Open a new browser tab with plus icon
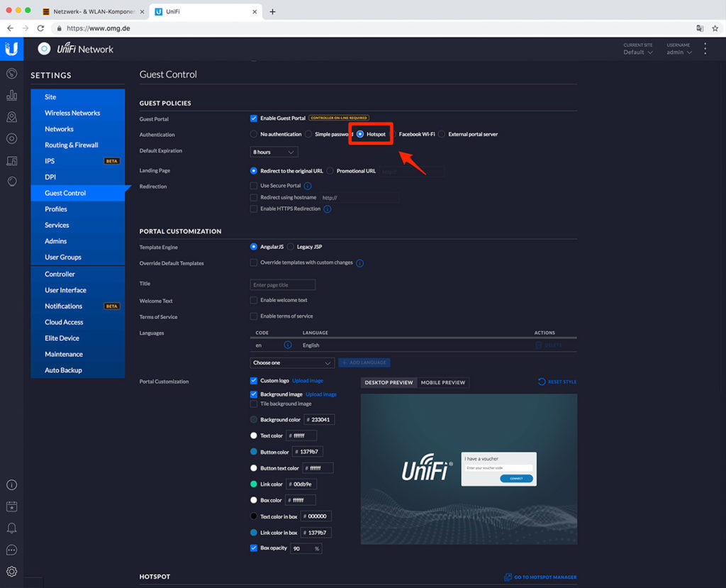The image size is (726, 588). pyautogui.click(x=272, y=11)
